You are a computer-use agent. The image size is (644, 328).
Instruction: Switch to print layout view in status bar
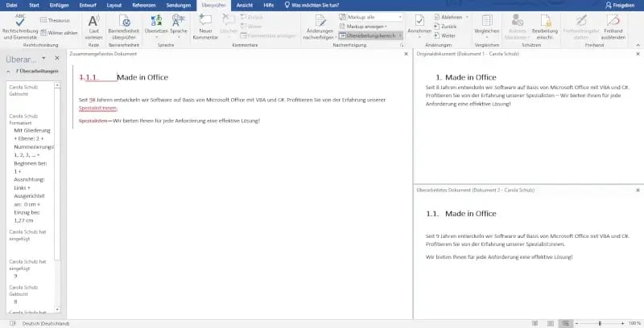click(551, 323)
